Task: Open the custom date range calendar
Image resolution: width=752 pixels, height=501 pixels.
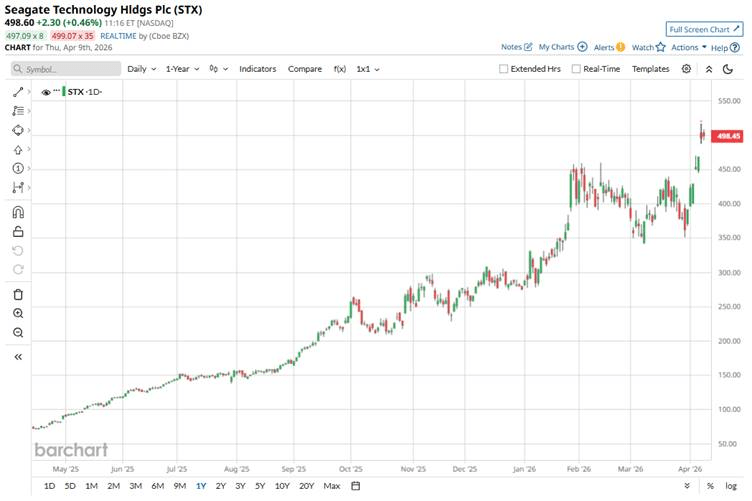Action: coord(355,486)
